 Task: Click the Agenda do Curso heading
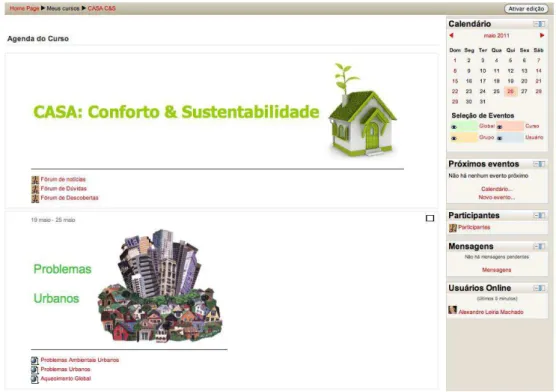(38, 39)
